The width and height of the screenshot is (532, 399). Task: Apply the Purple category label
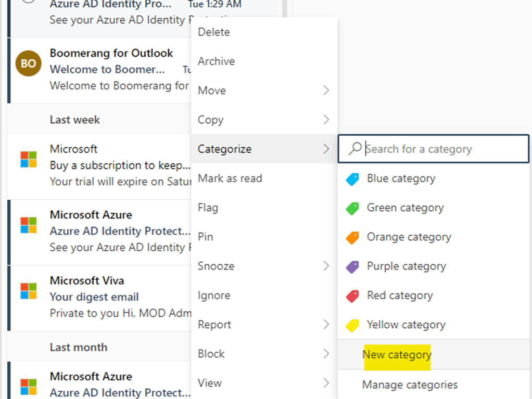[433, 266]
